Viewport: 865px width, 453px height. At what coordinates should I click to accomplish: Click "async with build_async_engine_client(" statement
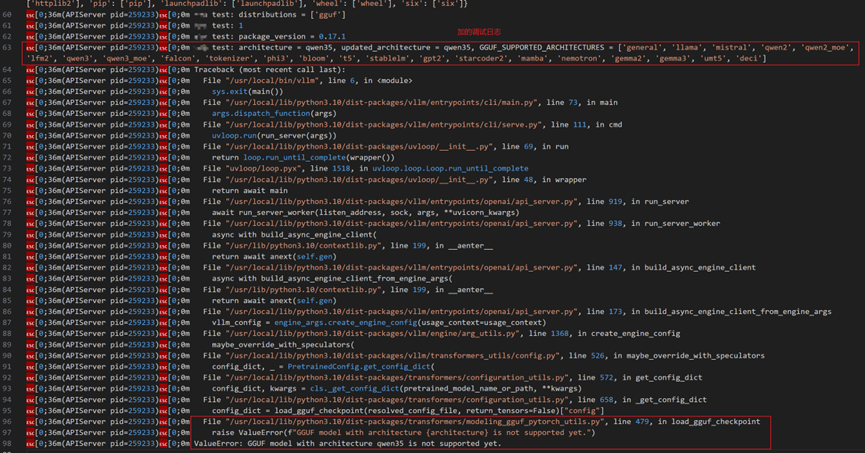coord(294,235)
